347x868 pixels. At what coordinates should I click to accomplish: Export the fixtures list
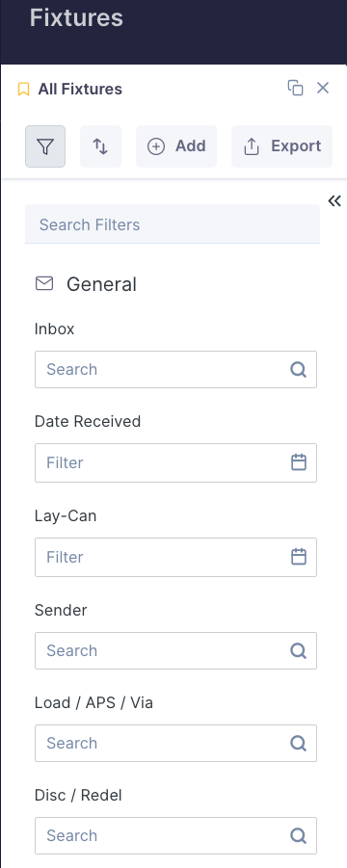pyautogui.click(x=281, y=146)
